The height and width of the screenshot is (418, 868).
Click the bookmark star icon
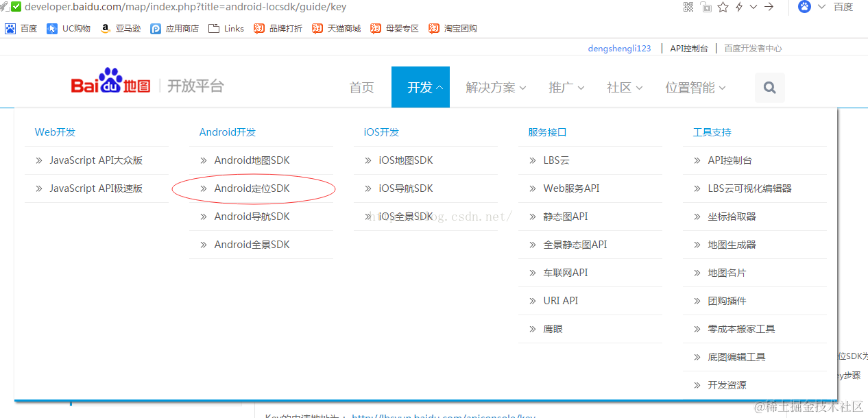pos(723,7)
